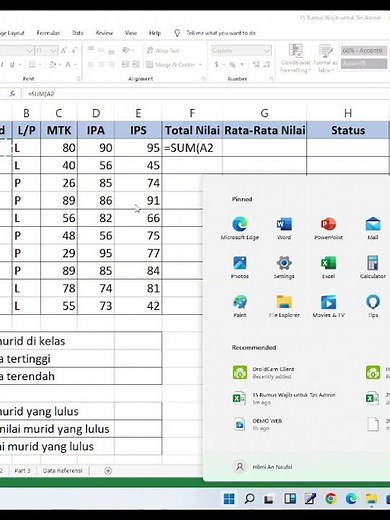Click the Increase Font Size icon

pos(64,51)
